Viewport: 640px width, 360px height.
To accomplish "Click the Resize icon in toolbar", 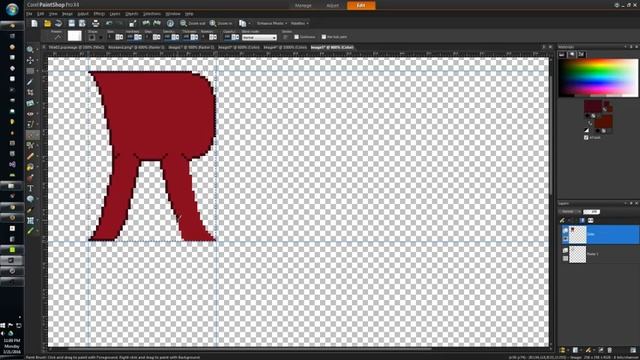I will click(132, 23).
